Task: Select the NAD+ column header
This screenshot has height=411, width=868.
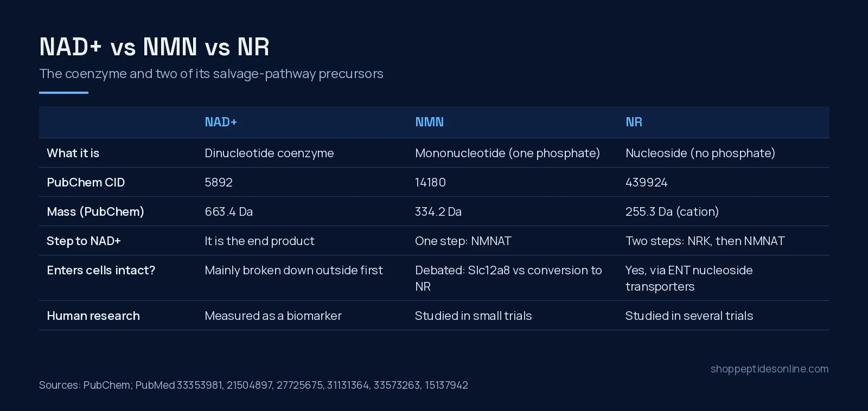Action: [221, 122]
